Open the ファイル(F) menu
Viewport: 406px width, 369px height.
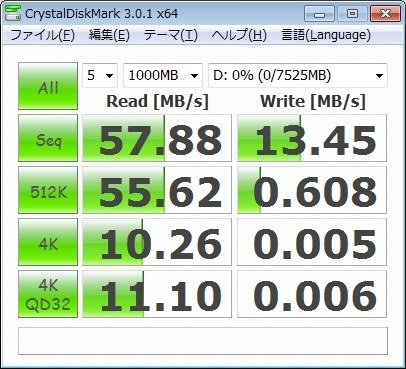[x=42, y=35]
